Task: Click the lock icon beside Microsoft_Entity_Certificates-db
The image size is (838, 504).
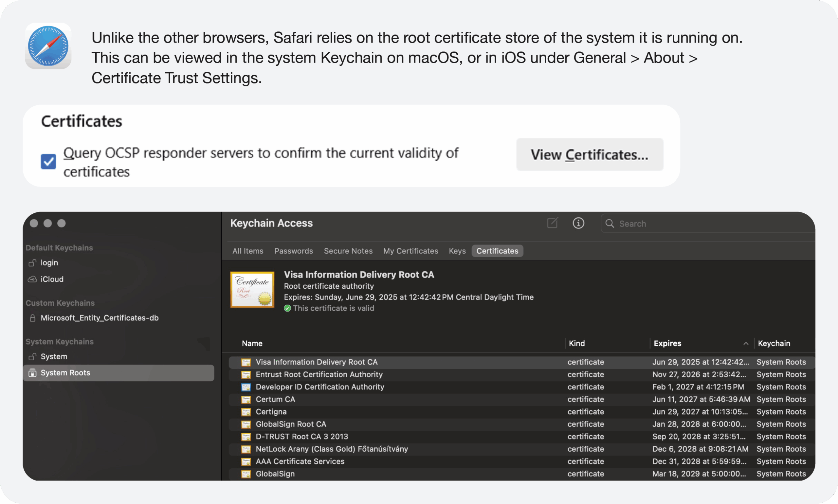Action: coord(32,318)
